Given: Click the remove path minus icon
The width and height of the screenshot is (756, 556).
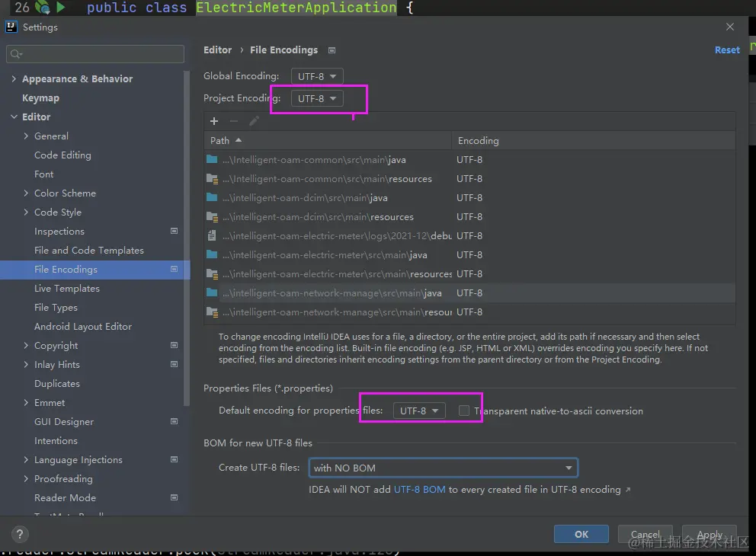Looking at the screenshot, I should 234,121.
